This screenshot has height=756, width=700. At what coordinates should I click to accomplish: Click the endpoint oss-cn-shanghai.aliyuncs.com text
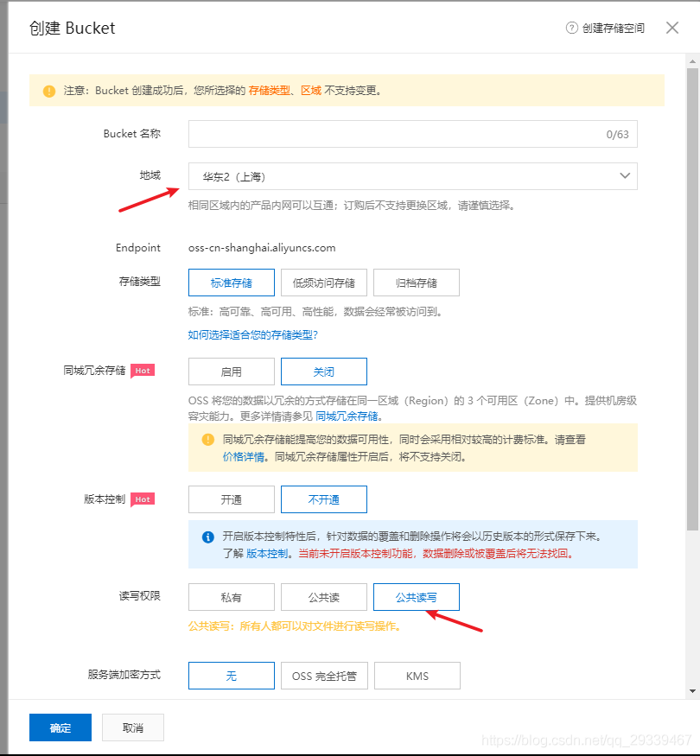tap(262, 248)
